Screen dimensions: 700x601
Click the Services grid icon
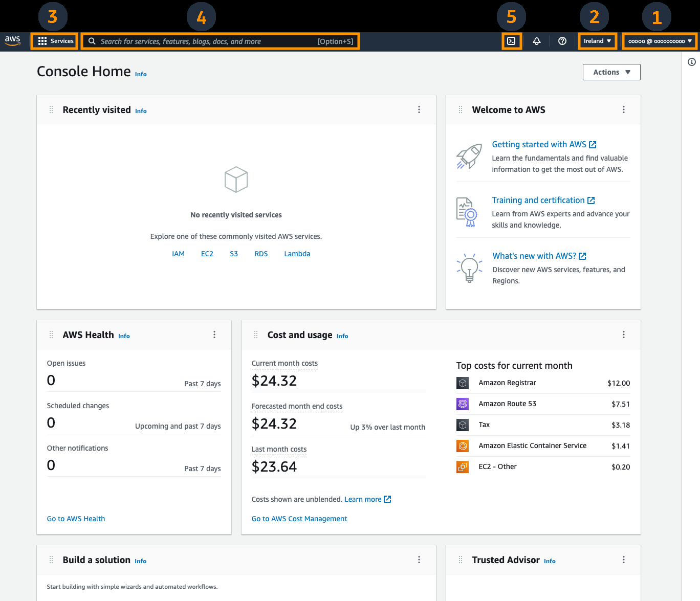(x=42, y=41)
